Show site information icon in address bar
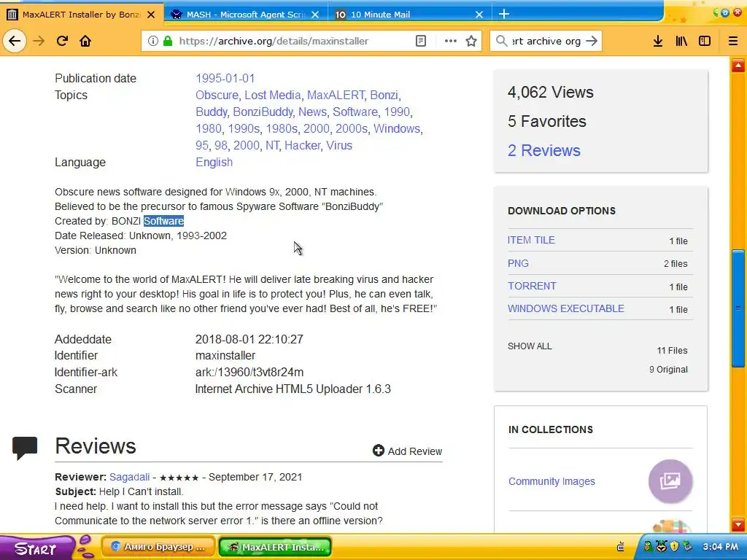This screenshot has width=747, height=560. 153,41
